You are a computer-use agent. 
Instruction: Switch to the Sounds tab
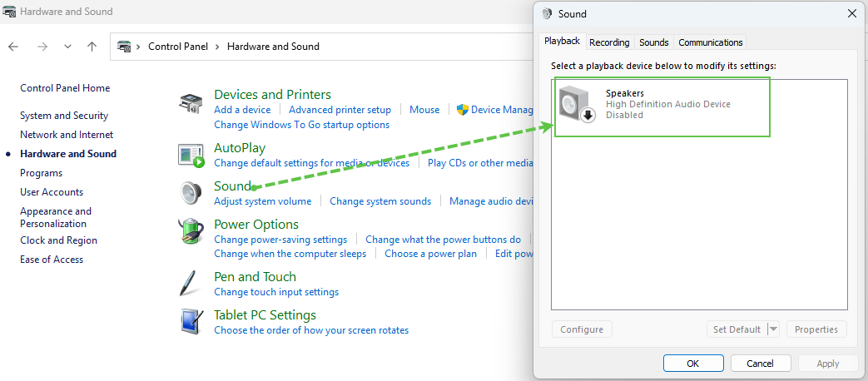tap(653, 42)
